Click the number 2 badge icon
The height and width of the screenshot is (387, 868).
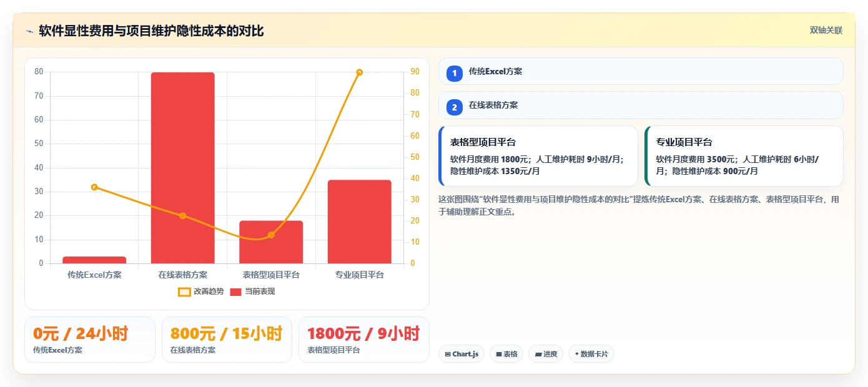click(x=455, y=107)
